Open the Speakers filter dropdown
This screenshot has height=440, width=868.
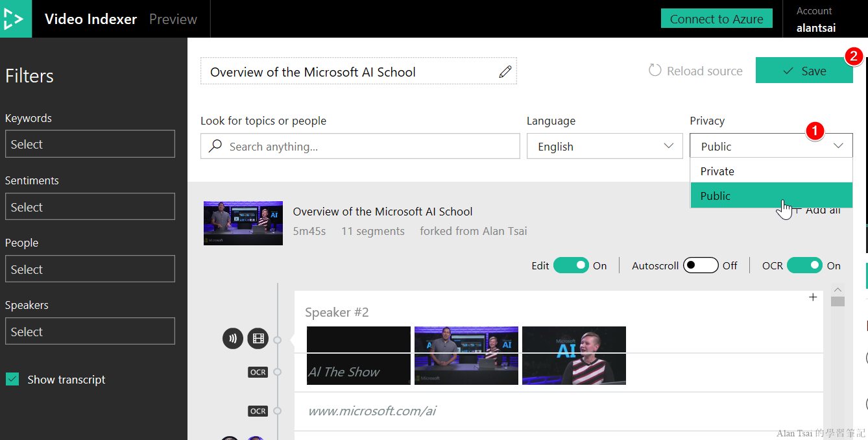pyautogui.click(x=90, y=331)
